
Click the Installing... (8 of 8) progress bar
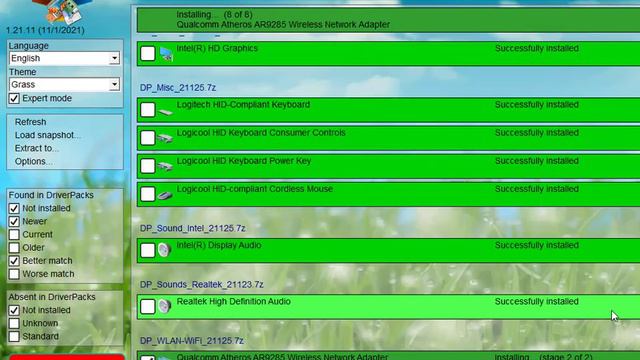[388, 20]
